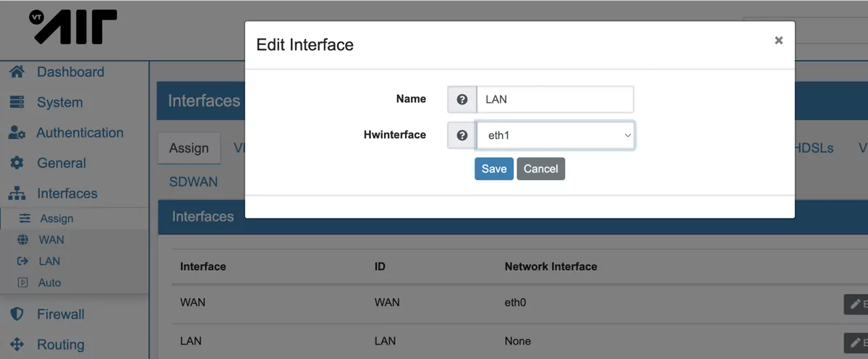Screen dimensions: 868x359
Task: Click the Assign sliders icon in sidebar
Action: click(25, 218)
